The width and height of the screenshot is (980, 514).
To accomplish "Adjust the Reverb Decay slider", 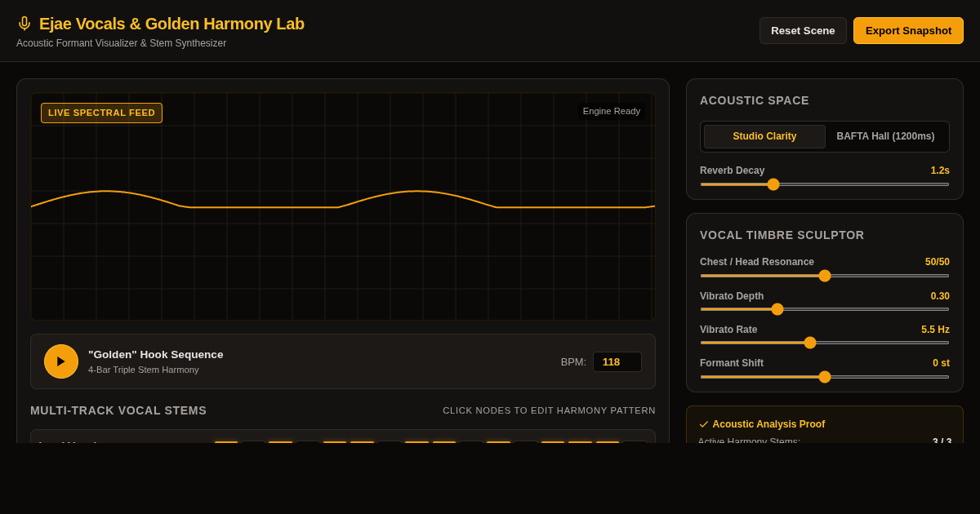I will [825, 184].
